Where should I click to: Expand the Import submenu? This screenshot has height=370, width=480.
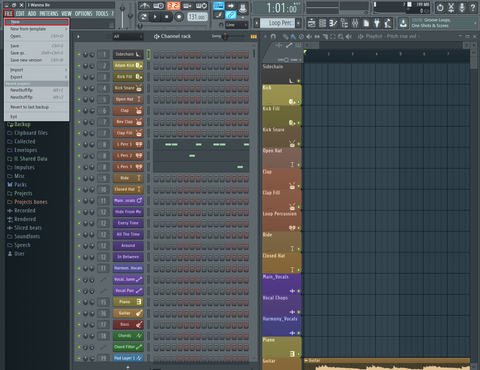[37, 70]
